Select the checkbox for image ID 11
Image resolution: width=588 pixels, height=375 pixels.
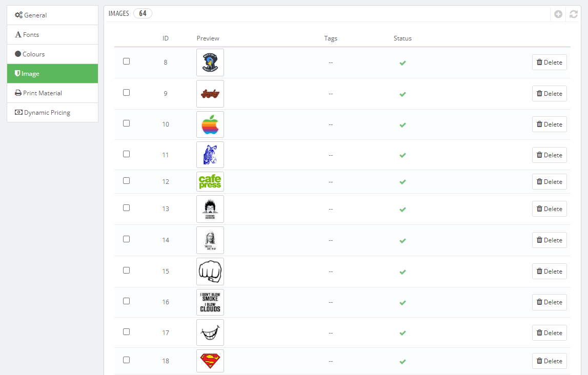pyautogui.click(x=127, y=154)
